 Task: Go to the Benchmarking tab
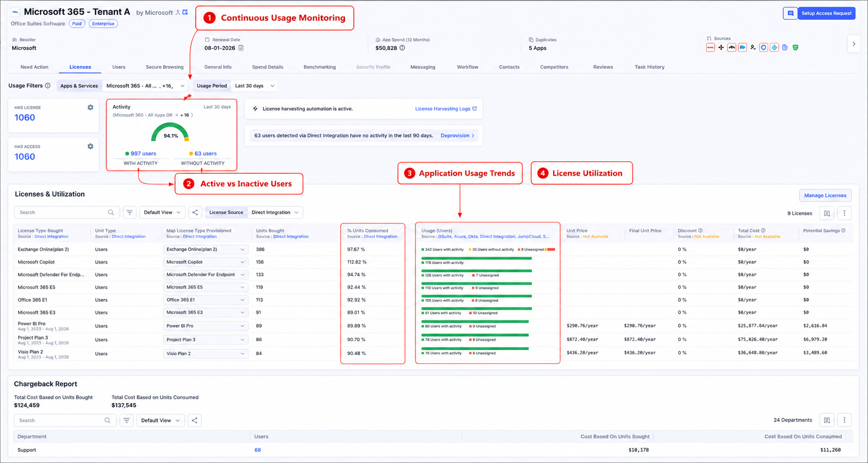(x=319, y=67)
